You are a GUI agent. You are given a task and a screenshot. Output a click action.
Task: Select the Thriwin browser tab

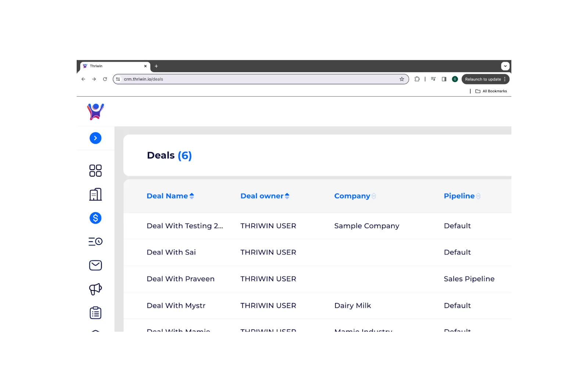115,66
